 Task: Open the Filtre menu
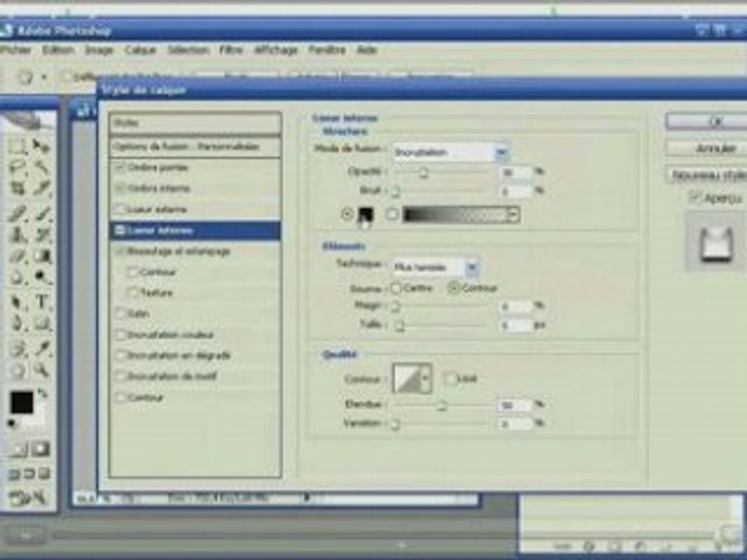[x=230, y=50]
